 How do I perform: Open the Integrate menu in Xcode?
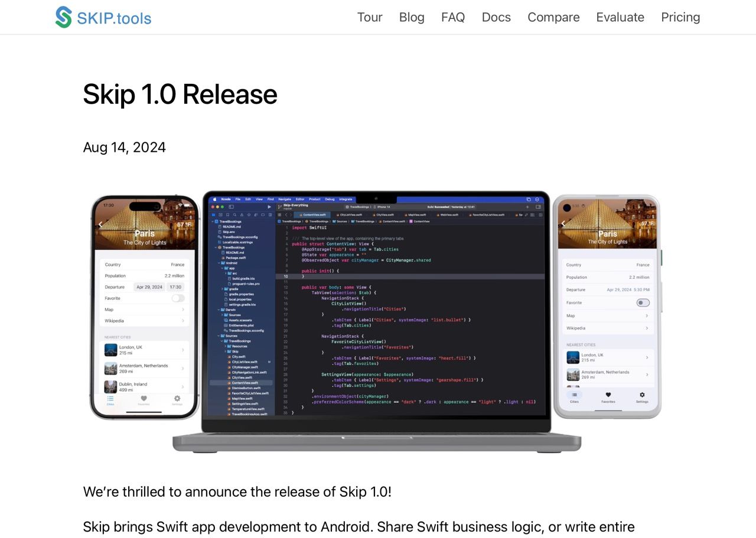pyautogui.click(x=346, y=199)
